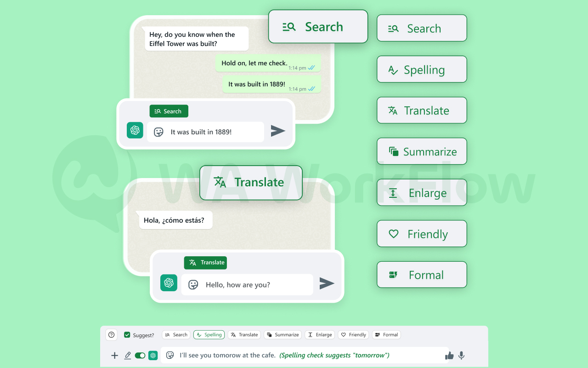Select the small Search chip in the bottom toolbar

click(176, 335)
